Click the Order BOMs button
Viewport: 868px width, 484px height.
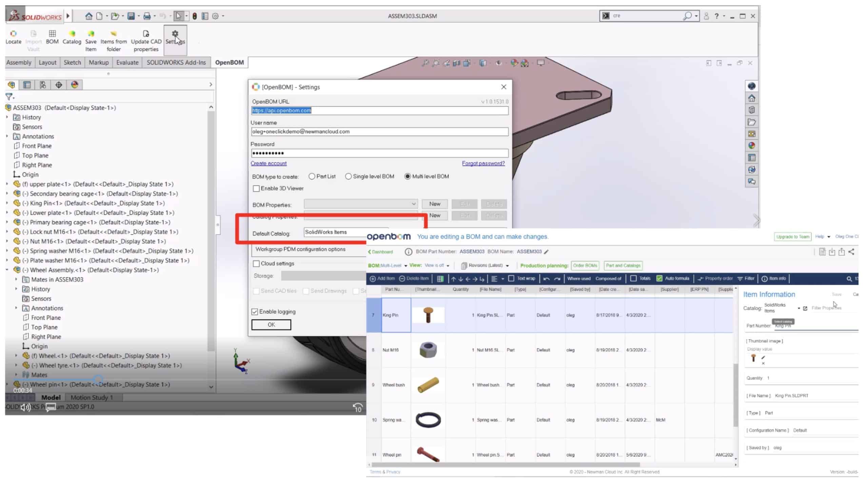pyautogui.click(x=585, y=265)
